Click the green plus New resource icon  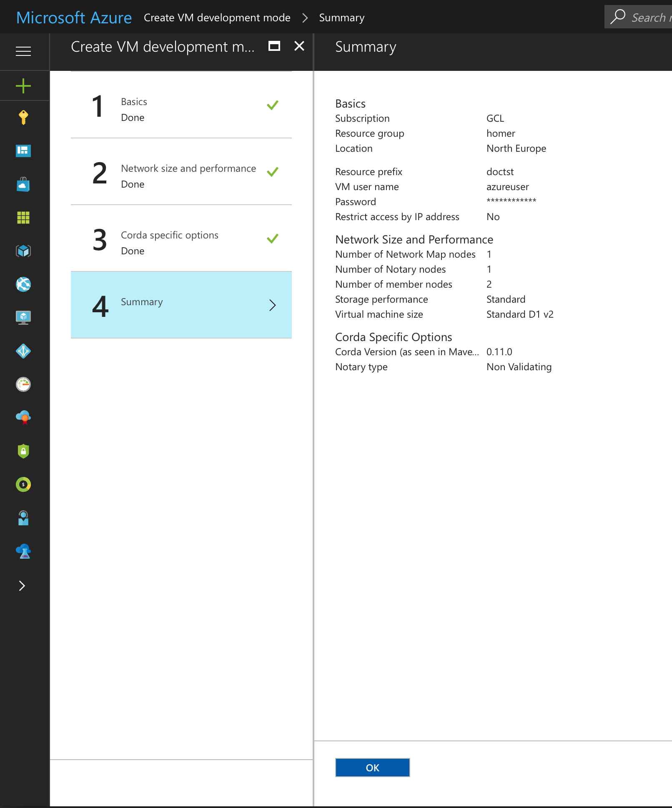[23, 86]
